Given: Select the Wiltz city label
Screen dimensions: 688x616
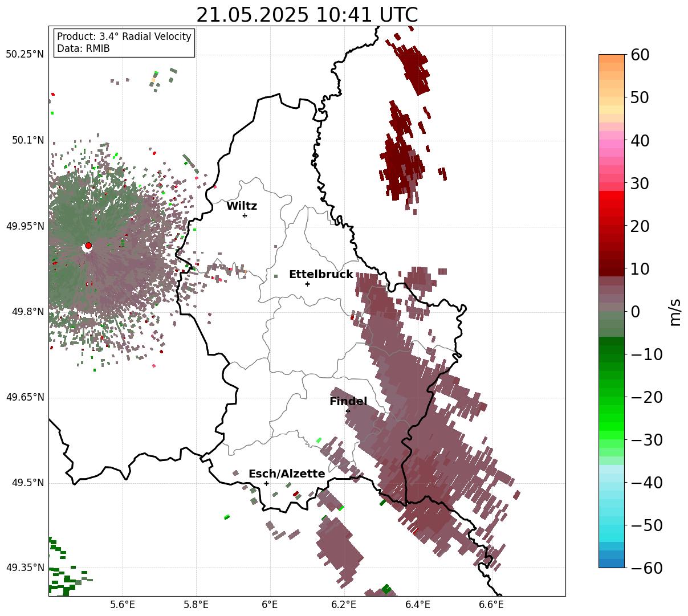Looking at the screenshot, I should point(242,206).
